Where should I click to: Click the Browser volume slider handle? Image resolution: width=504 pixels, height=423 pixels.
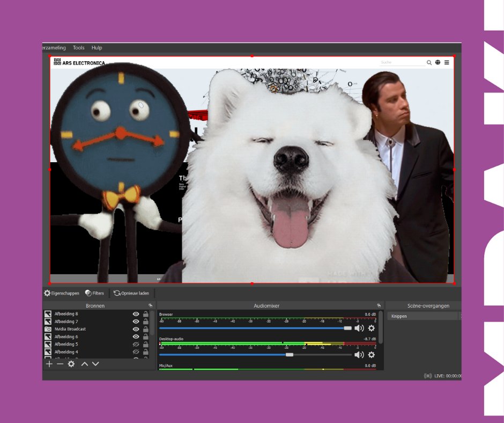(348, 328)
